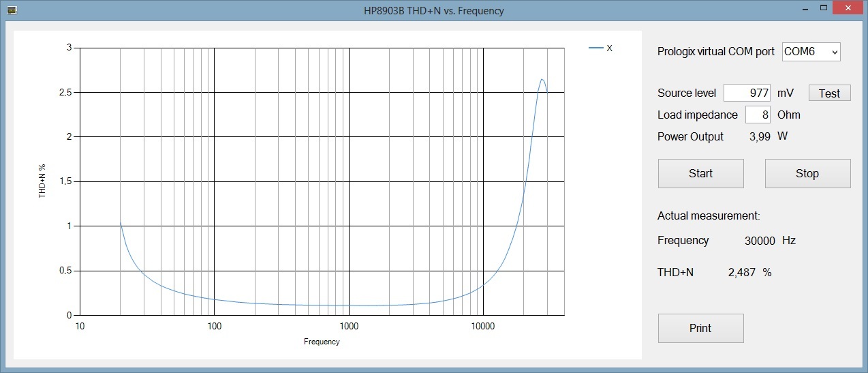The image size is (868, 373).
Task: Click the Prologix virtual COM port label
Action: pyautogui.click(x=716, y=52)
